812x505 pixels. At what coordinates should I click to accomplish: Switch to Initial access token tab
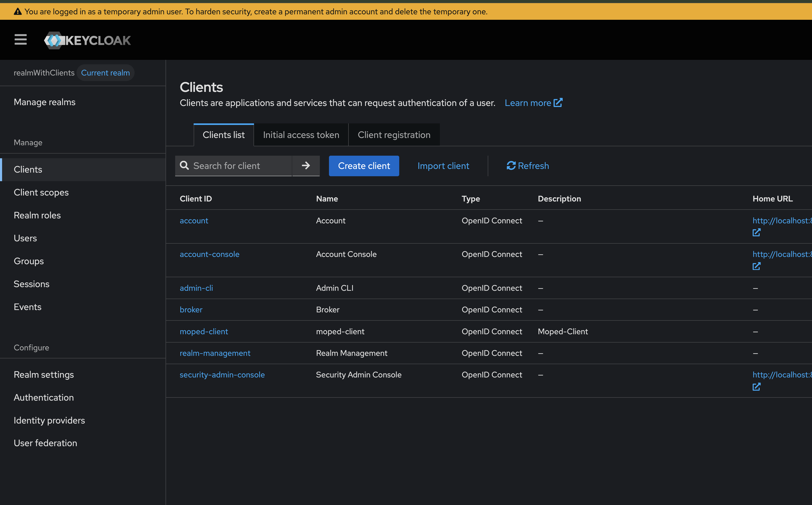[x=301, y=135]
